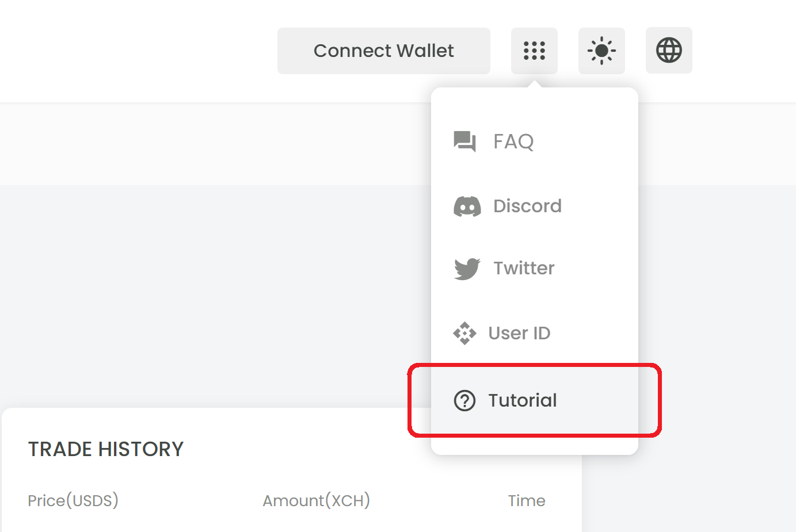Click the Discord logo icon
Viewport: 796px width, 532px height.
(x=467, y=206)
